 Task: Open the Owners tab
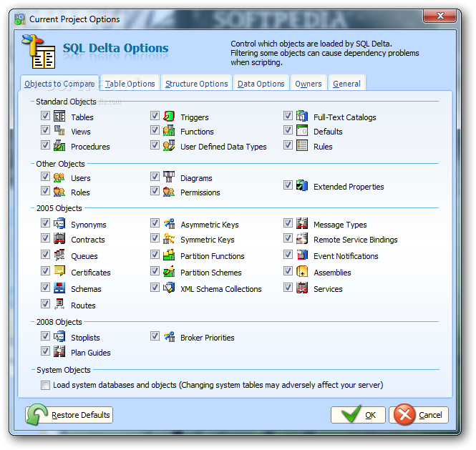[308, 84]
